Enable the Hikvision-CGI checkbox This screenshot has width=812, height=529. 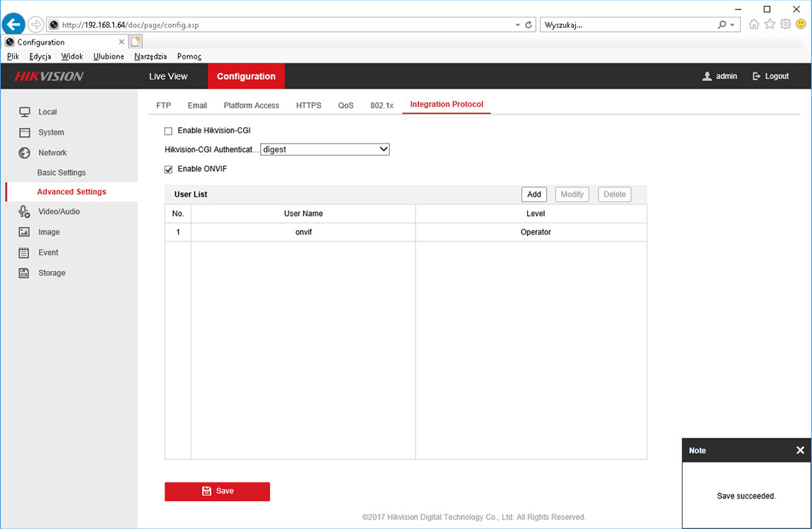tap(168, 131)
